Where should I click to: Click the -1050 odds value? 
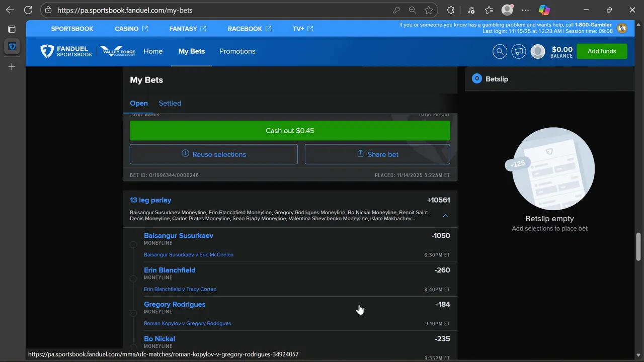click(441, 236)
